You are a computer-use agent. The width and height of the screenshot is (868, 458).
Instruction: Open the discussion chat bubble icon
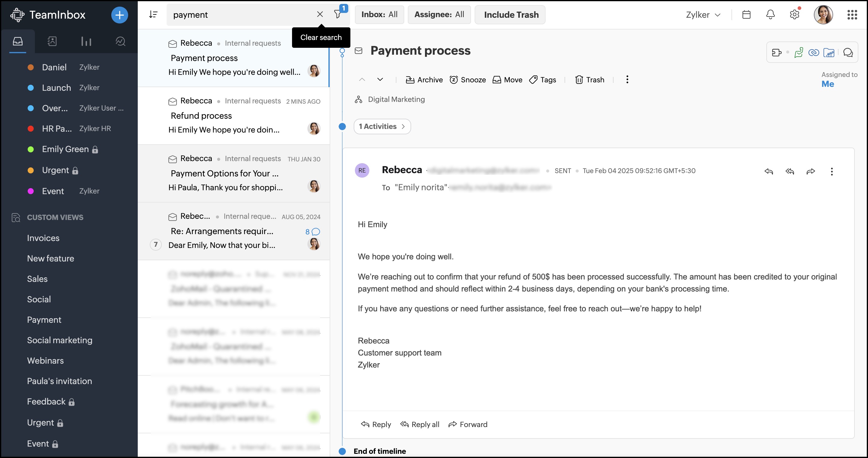coord(848,53)
